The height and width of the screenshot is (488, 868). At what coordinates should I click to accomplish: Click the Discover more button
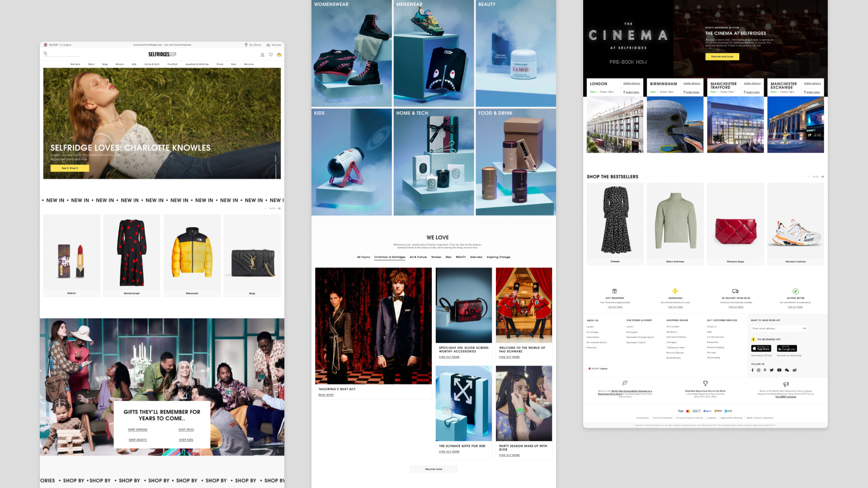point(434,469)
